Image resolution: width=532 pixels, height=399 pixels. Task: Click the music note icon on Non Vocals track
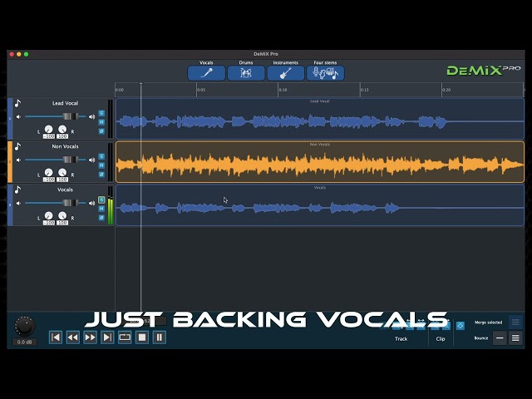coord(17,146)
